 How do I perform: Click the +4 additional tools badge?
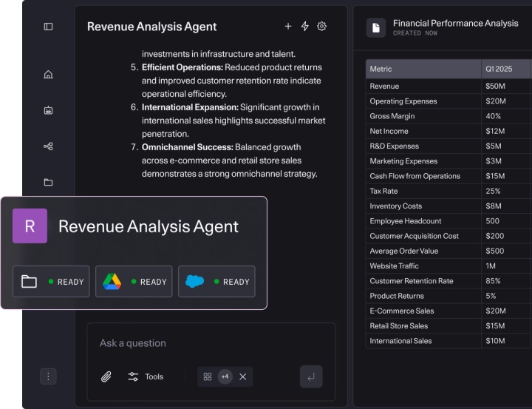point(225,376)
